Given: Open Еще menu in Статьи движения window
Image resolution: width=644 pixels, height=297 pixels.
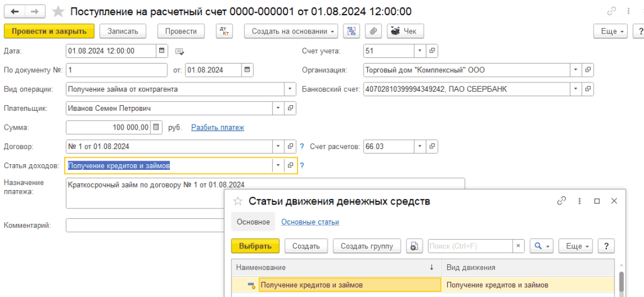Looking at the screenshot, I should pyautogui.click(x=576, y=246).
